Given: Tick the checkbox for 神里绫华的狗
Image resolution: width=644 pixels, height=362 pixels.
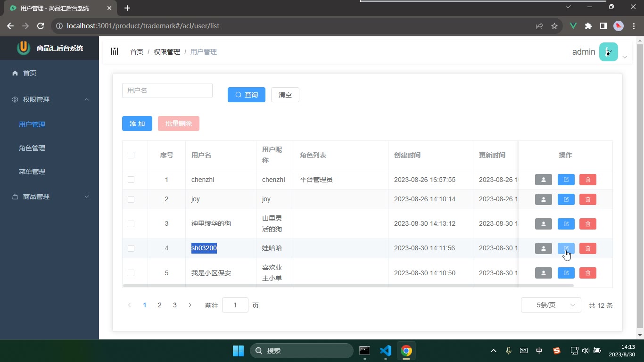Looking at the screenshot, I should pyautogui.click(x=131, y=224).
